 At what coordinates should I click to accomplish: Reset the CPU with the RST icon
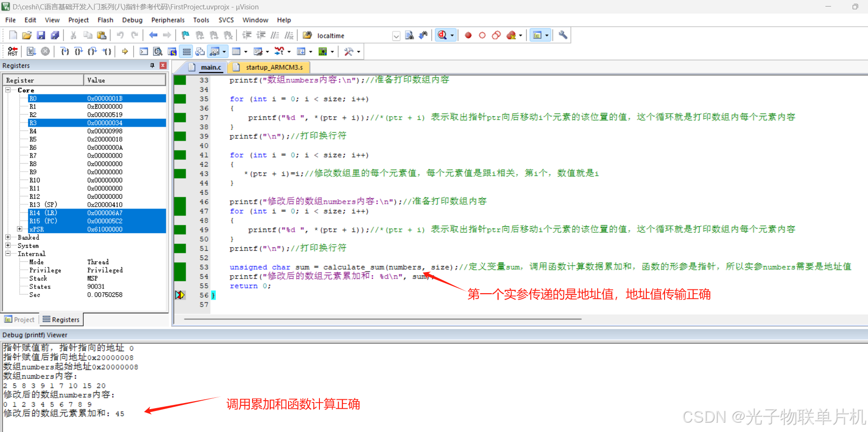click(x=13, y=51)
